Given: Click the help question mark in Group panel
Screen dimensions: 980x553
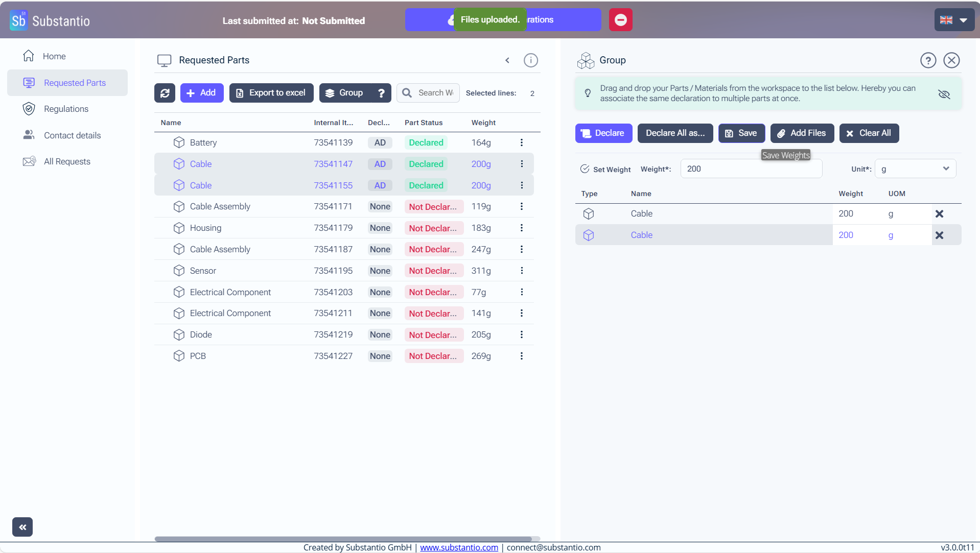Looking at the screenshot, I should (928, 60).
